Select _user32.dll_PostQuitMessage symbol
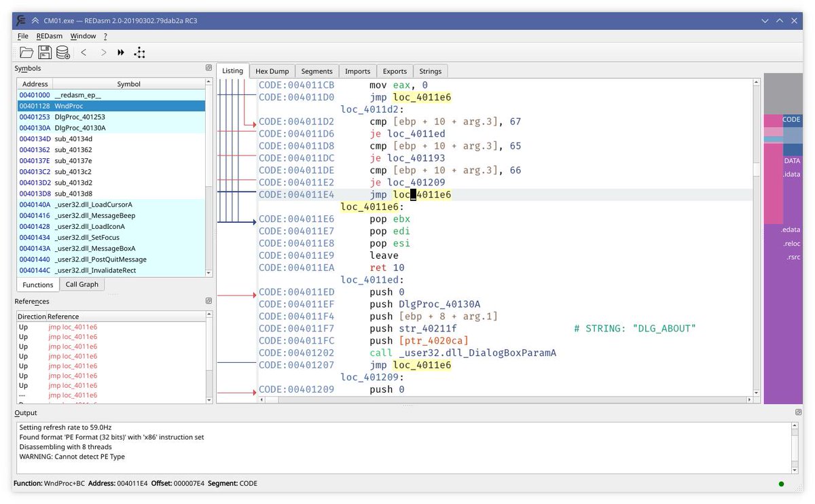The height and width of the screenshot is (504, 815). coord(111,259)
